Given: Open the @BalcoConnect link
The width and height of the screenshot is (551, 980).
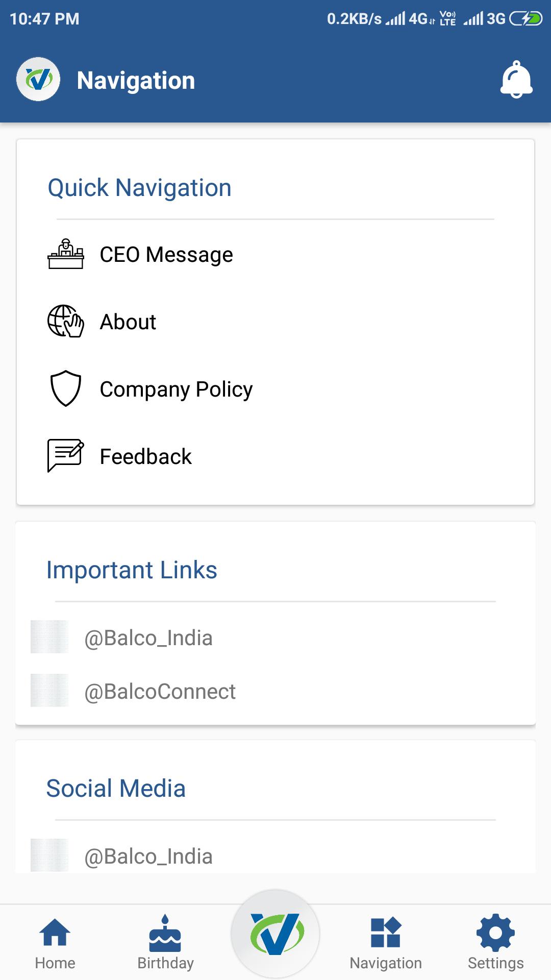Looking at the screenshot, I should (x=275, y=691).
